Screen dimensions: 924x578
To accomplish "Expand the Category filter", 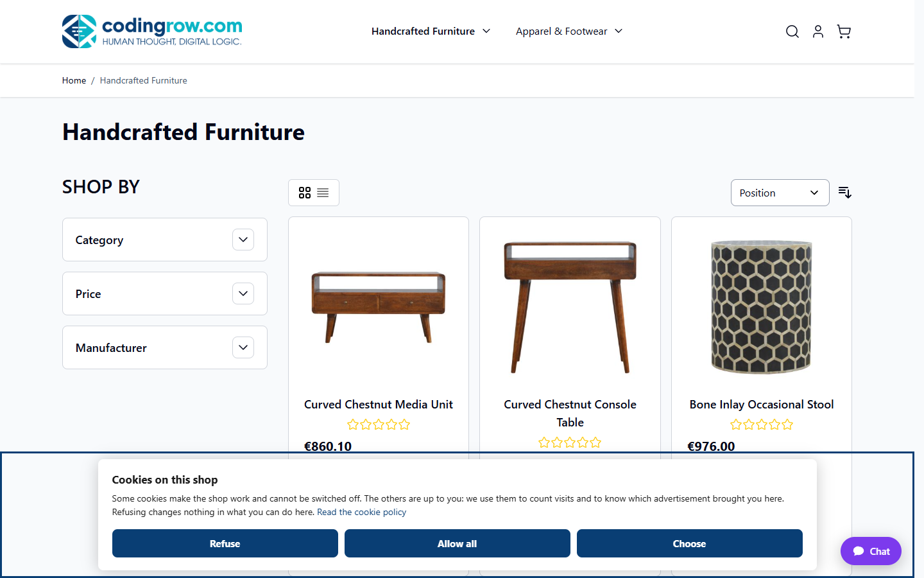I will pyautogui.click(x=165, y=240).
